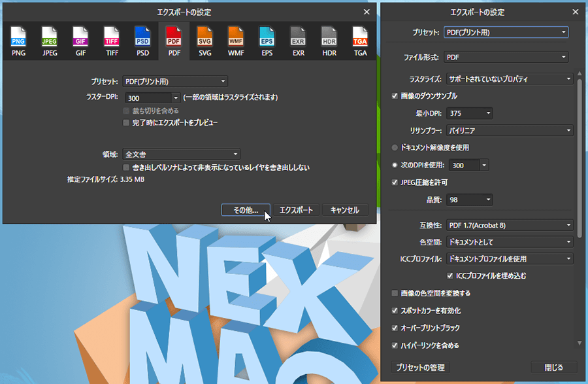
Task: Click the キャンセル button
Action: tap(345, 210)
